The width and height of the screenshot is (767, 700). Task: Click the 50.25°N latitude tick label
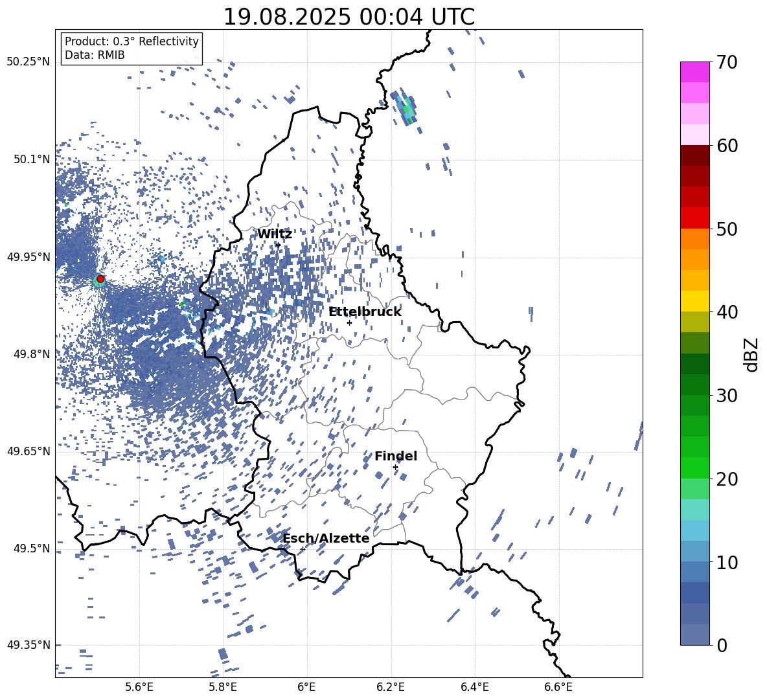29,62
